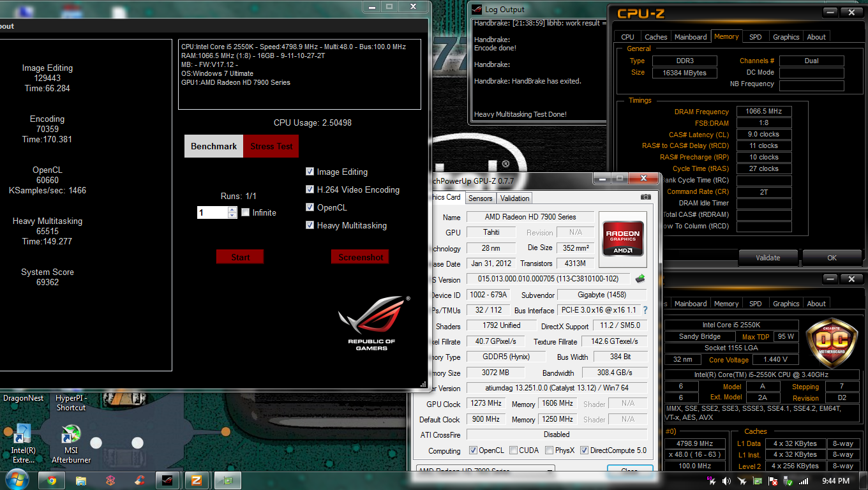
Task: Click the PCI-E bus interface question mark
Action: (645, 310)
